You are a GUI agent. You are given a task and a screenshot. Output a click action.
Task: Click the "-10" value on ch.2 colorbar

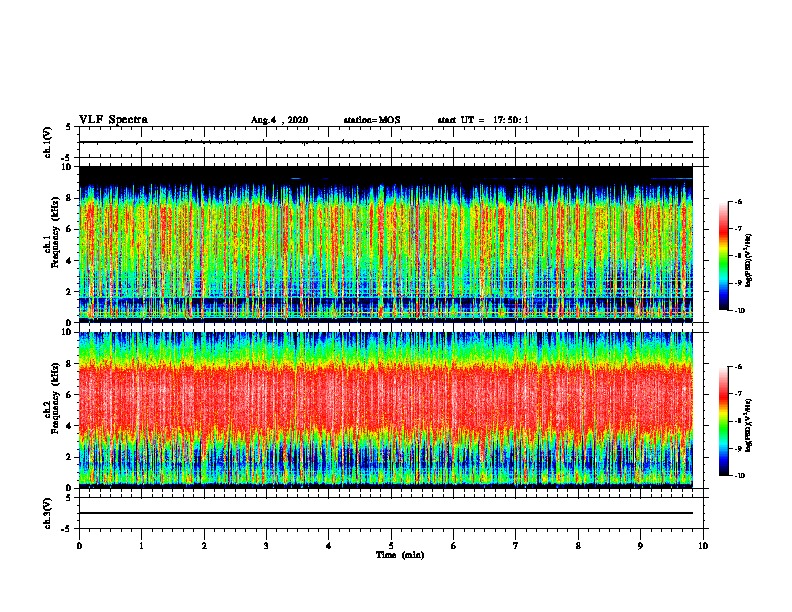point(739,476)
